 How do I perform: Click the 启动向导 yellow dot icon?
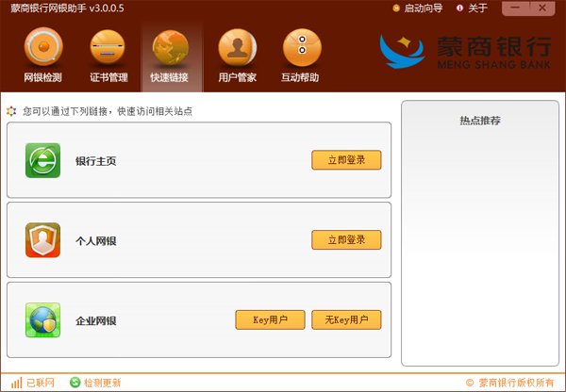click(396, 8)
